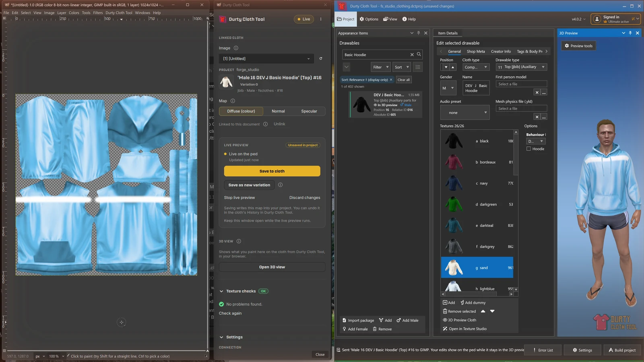Open the Audio preset dropdown
Viewport: 644px width, 362px height.
(464, 113)
